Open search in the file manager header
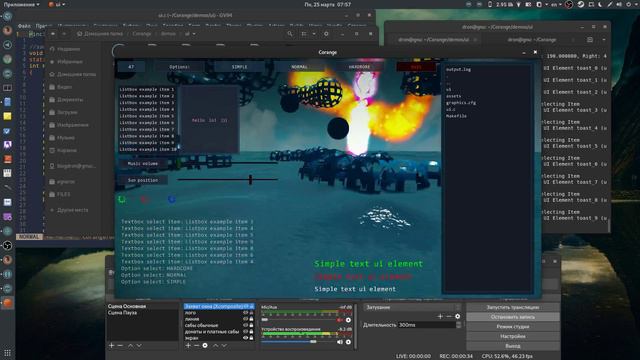 coord(290,34)
